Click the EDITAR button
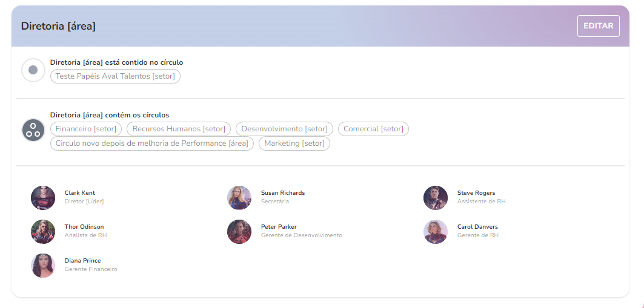Viewport: 644px width, 308px height. 598,26
